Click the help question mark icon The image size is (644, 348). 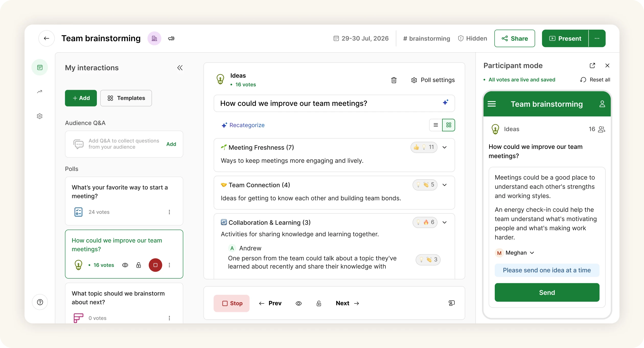[40, 302]
